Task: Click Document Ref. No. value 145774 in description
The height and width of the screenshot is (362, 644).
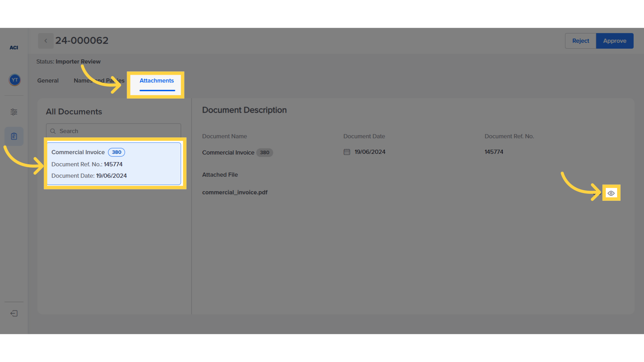Action: point(494,152)
